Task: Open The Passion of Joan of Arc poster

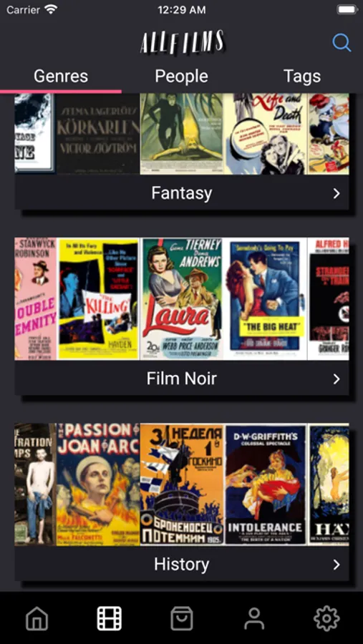Action: click(x=98, y=484)
